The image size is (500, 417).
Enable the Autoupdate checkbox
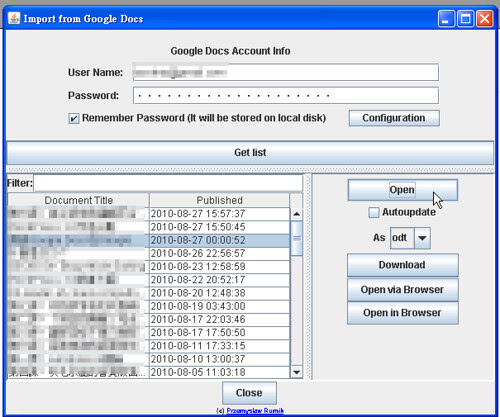tap(374, 212)
